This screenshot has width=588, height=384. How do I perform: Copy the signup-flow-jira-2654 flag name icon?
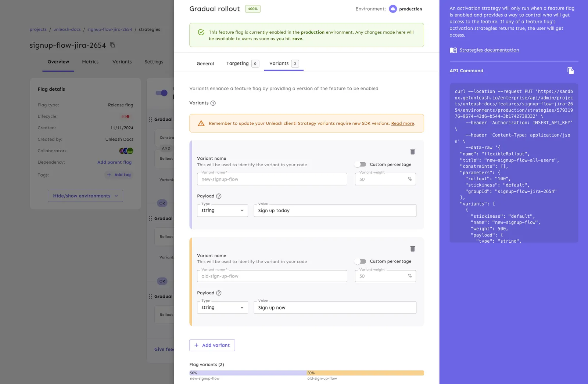point(113,45)
